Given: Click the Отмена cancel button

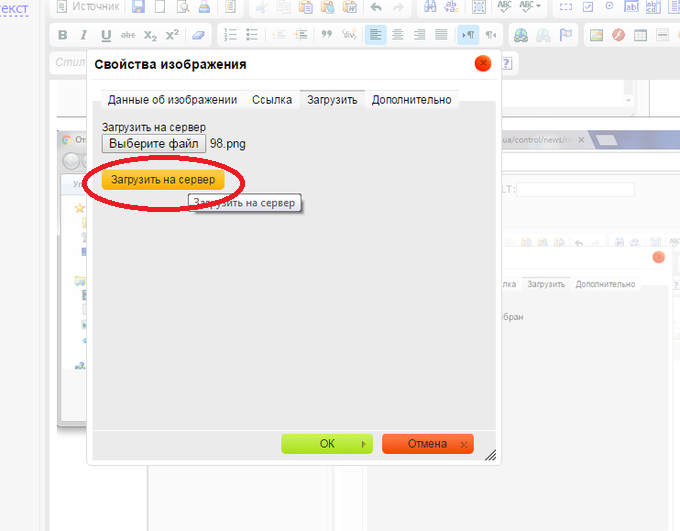Looking at the screenshot, I should click(427, 443).
